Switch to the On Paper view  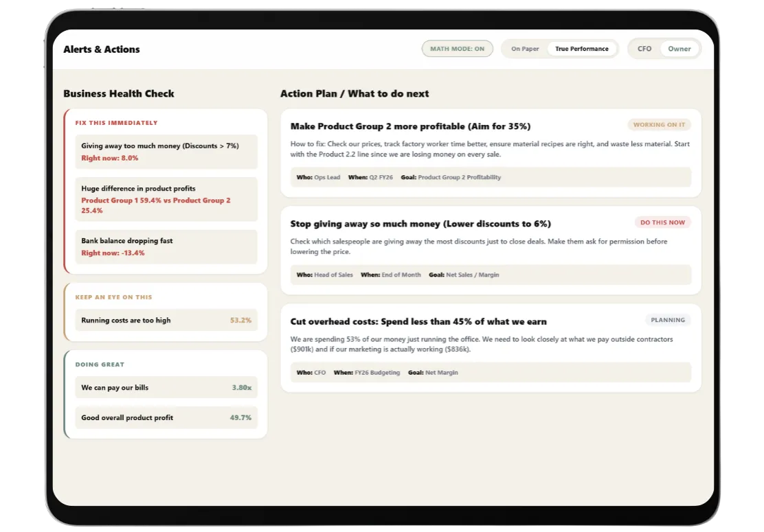point(525,49)
